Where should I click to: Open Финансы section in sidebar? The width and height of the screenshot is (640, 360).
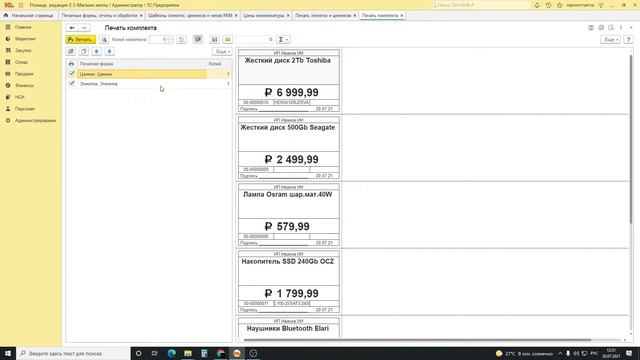click(x=24, y=85)
